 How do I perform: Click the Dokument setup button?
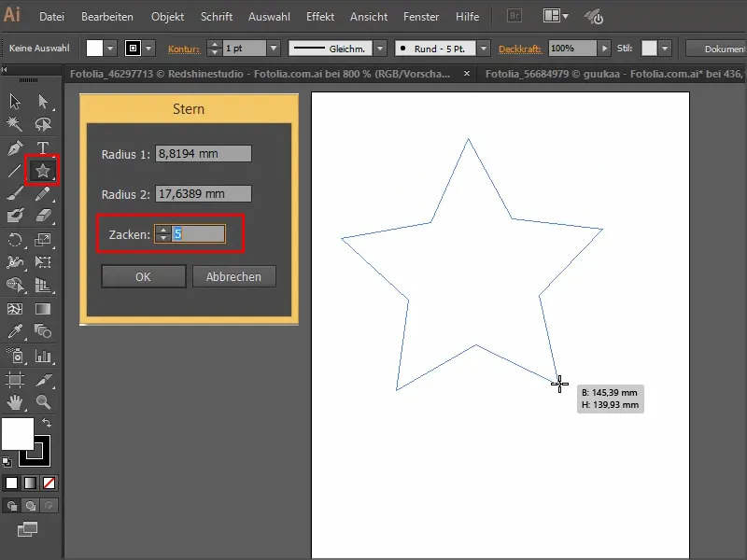[716, 49]
